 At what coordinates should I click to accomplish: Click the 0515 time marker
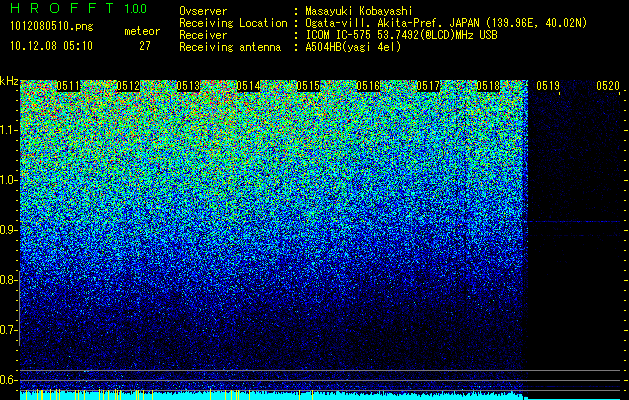tap(308, 86)
